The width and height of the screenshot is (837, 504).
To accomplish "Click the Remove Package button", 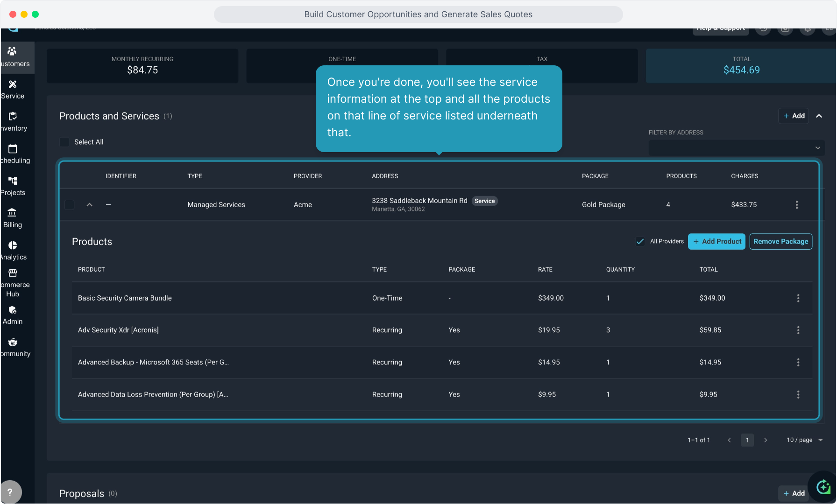I will click(x=780, y=242).
